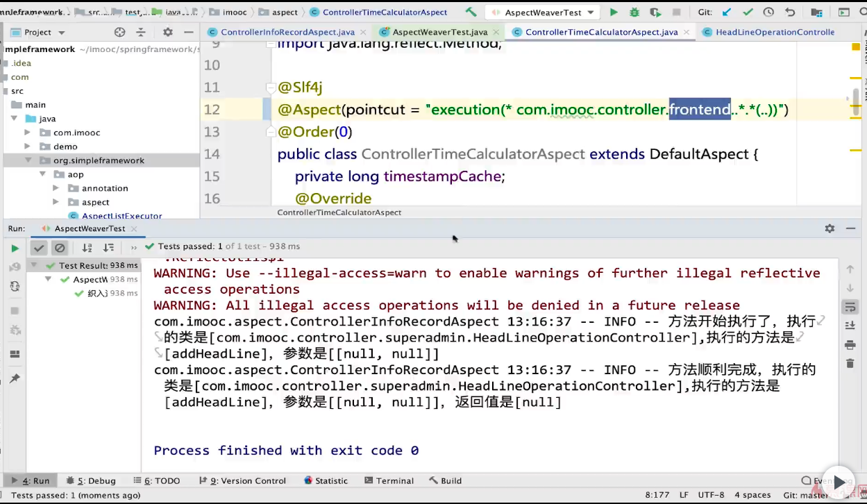Click the Scroll to End console icon
Image resolution: width=867 pixels, height=504 pixels.
[850, 326]
